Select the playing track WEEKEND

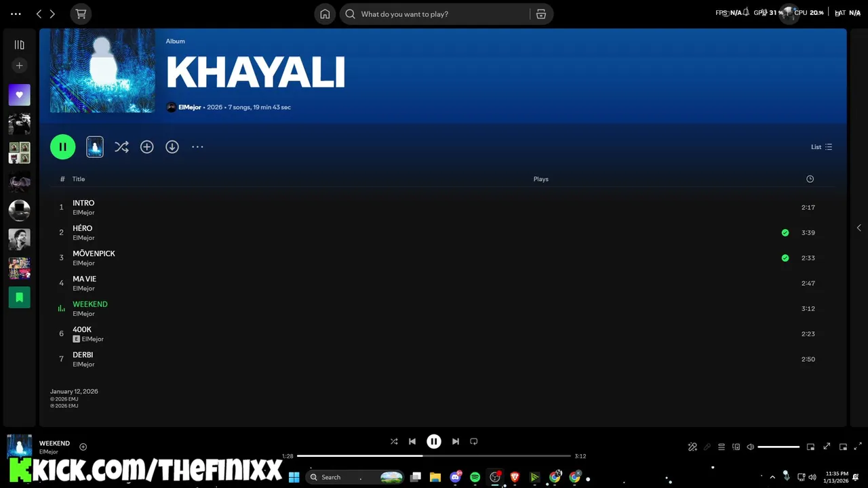tap(443, 308)
